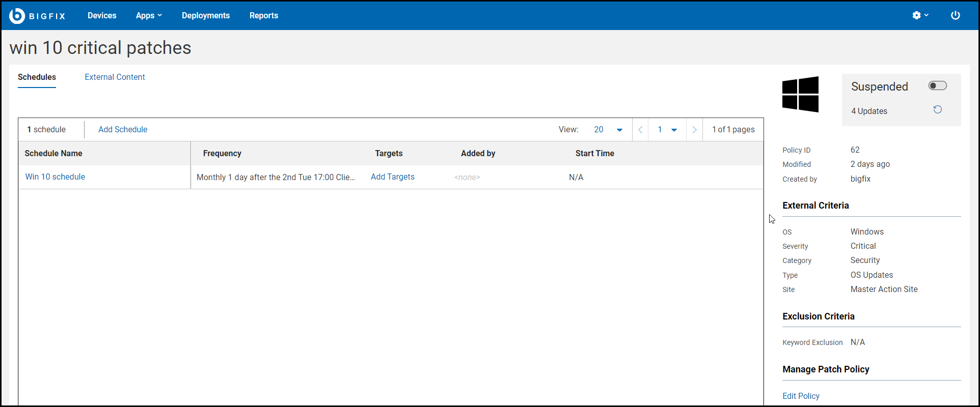This screenshot has width=980, height=407.
Task: Go to previous page arrow
Action: click(x=640, y=130)
